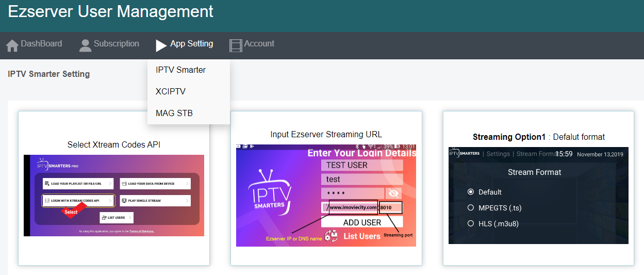The width and height of the screenshot is (644, 275).
Task: Click Stream Format screenshot thumbnail
Action: tap(538, 195)
